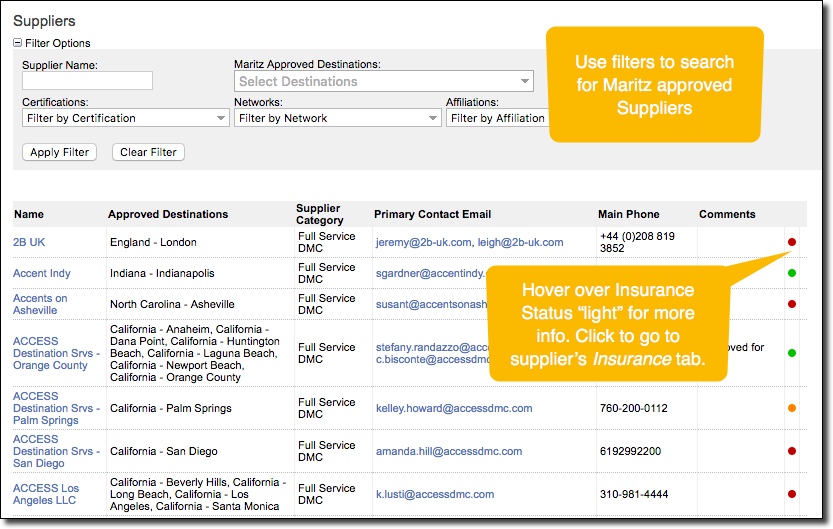The height and width of the screenshot is (529, 833).
Task: Open the Select Destinations dropdown
Action: [x=384, y=81]
